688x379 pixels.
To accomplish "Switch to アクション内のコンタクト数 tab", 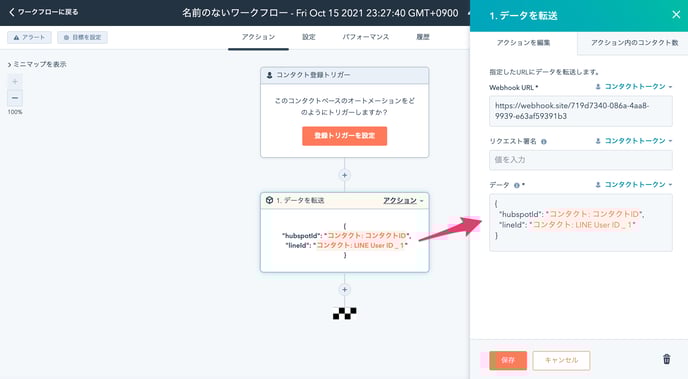I will click(634, 43).
